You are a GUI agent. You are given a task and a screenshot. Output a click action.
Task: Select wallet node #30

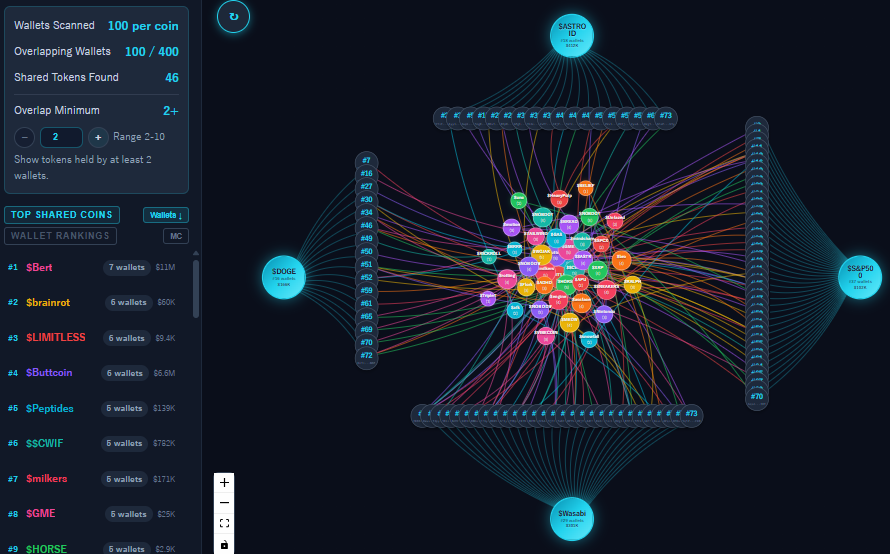[x=366, y=199]
